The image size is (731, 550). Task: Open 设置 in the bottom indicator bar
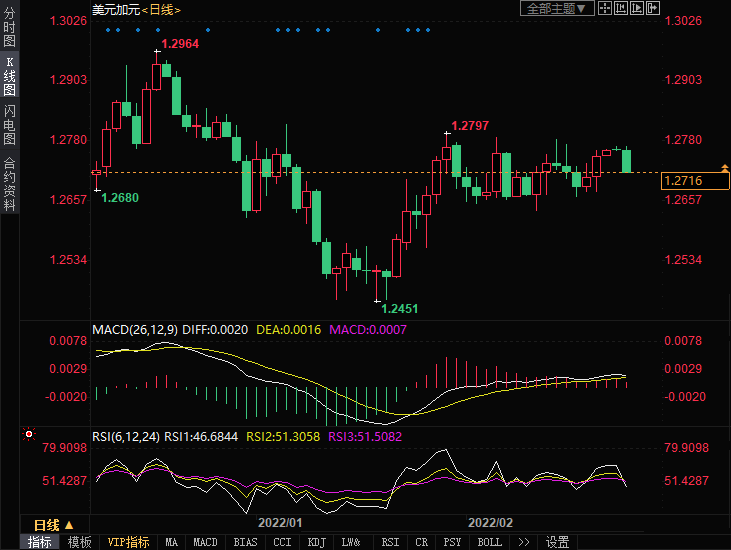click(557, 542)
